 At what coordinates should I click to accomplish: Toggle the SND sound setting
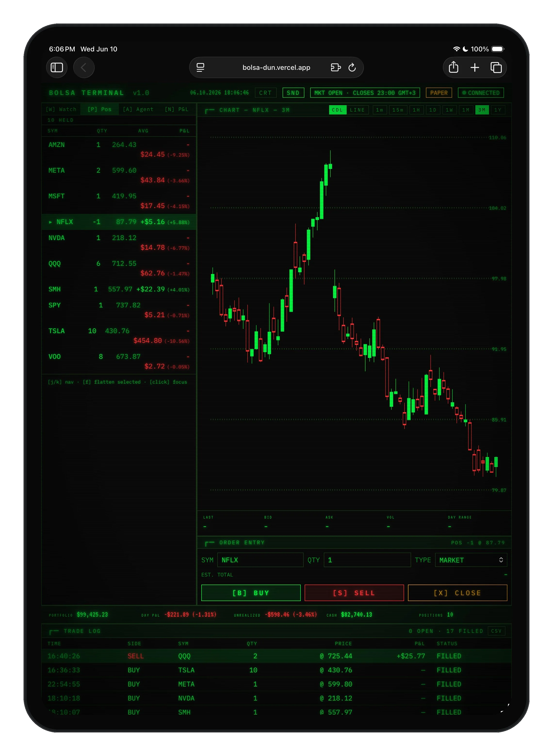(x=293, y=93)
